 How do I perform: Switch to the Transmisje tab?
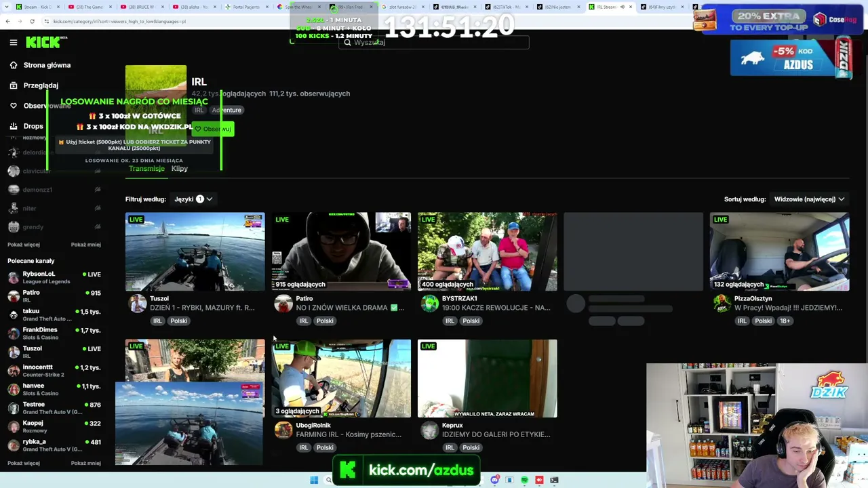146,168
